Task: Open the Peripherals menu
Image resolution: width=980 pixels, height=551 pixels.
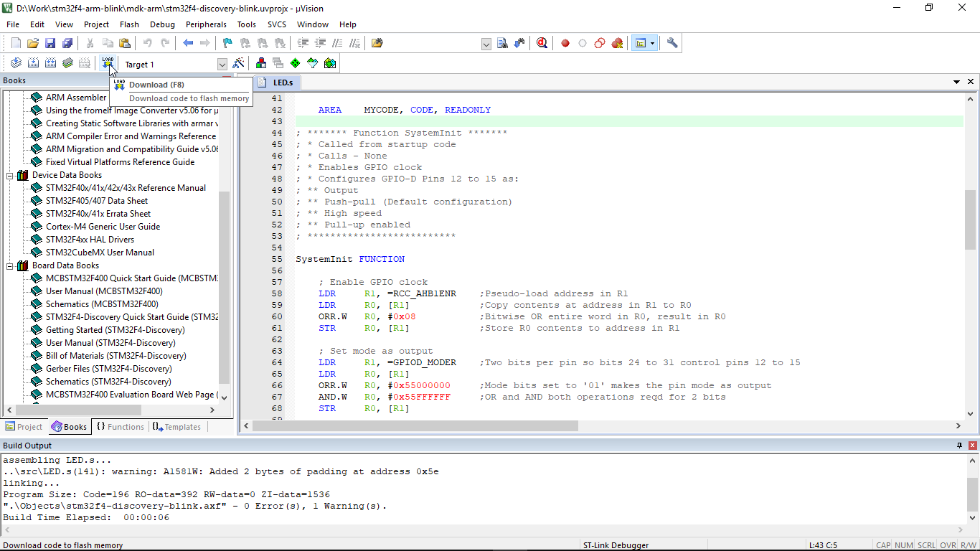Action: click(206, 24)
